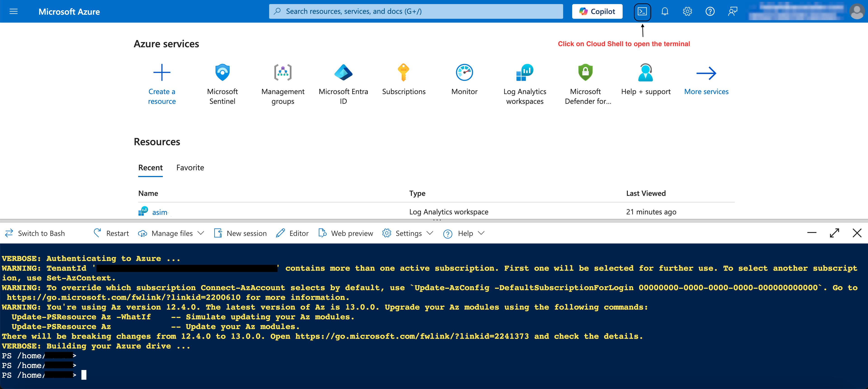This screenshot has height=389, width=868.
Task: Click Microsoft Azure home title
Action: [69, 12]
